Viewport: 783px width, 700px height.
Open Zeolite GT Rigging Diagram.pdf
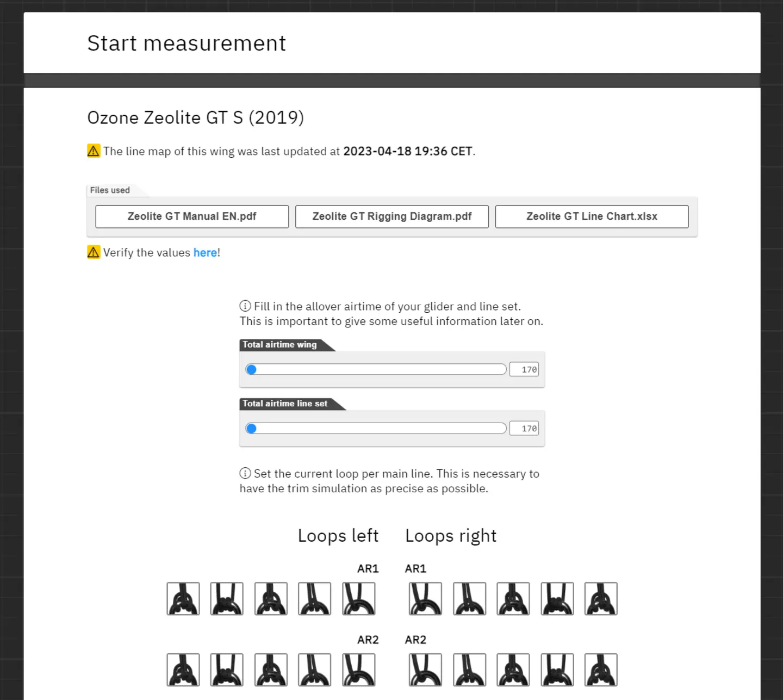[391, 216]
